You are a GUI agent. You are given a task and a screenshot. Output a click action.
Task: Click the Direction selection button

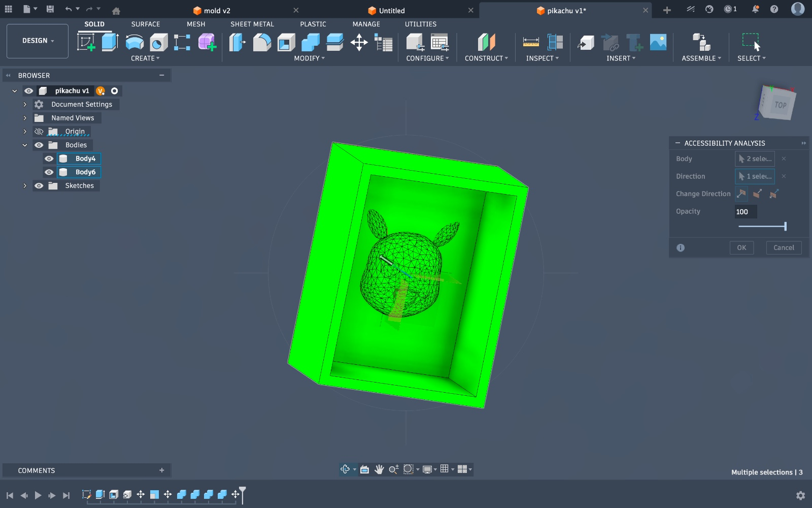(755, 176)
